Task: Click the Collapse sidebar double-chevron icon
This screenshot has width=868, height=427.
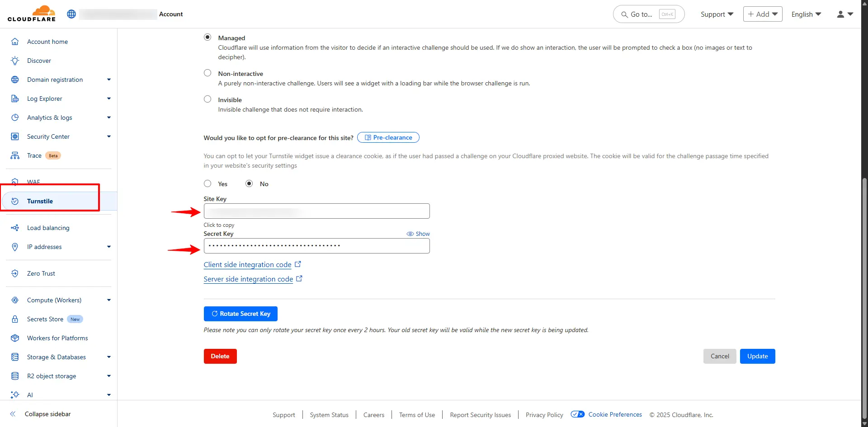Action: 13,414
